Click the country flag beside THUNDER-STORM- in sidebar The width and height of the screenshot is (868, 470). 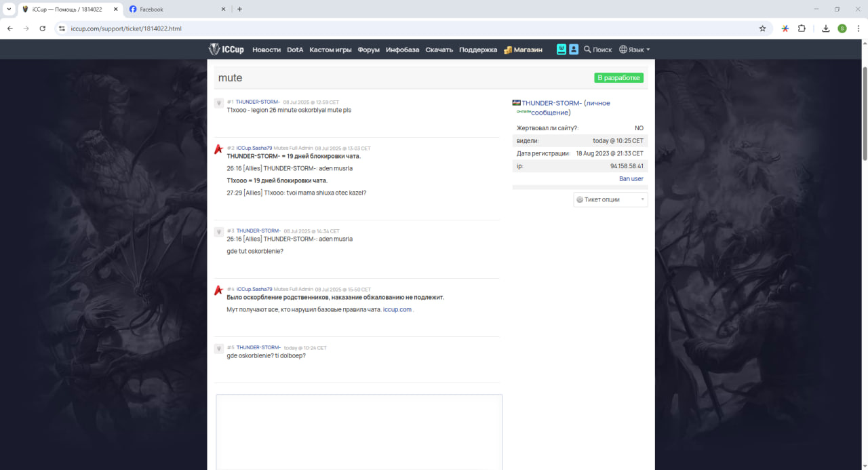point(516,103)
